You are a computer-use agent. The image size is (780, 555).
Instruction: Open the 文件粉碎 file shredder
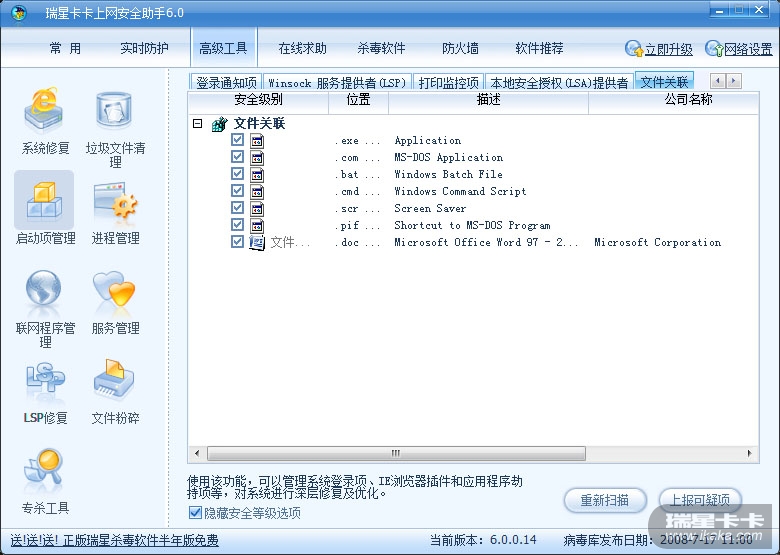tap(115, 392)
